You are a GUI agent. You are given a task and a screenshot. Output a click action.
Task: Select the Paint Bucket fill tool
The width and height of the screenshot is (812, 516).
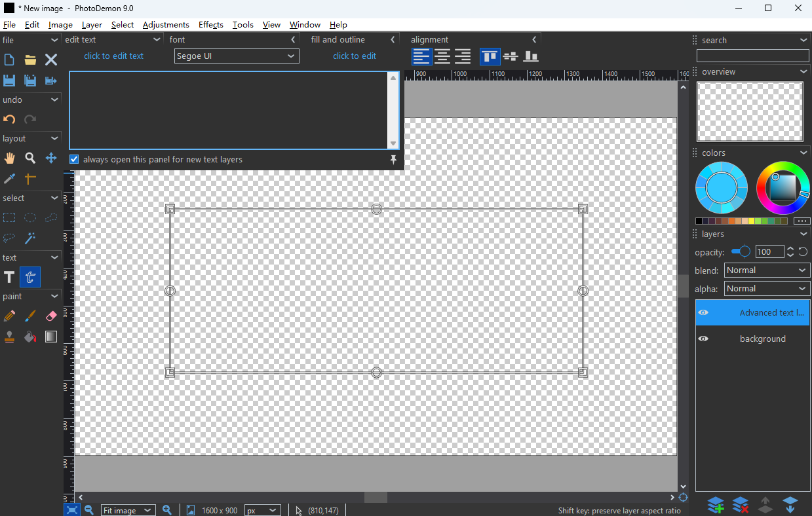[30, 337]
